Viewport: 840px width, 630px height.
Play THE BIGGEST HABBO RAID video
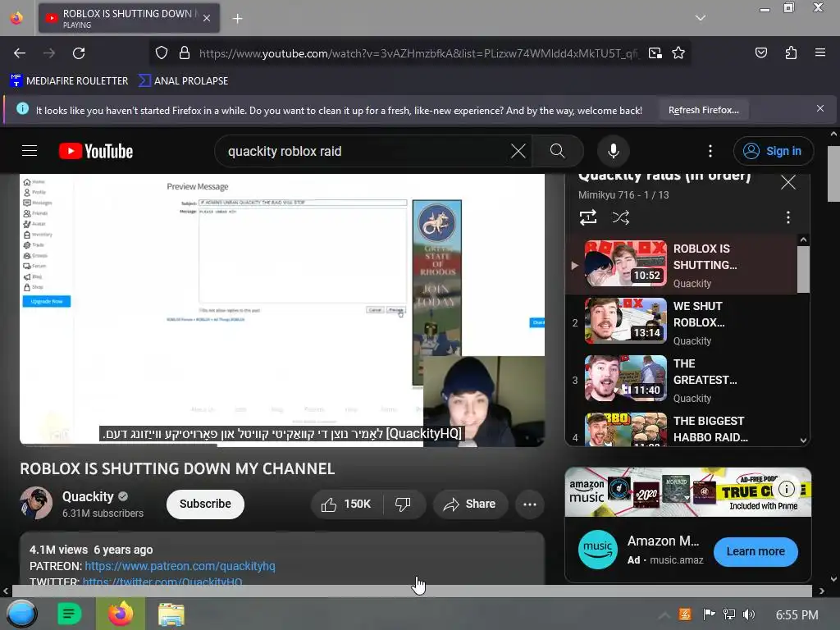[682, 428]
